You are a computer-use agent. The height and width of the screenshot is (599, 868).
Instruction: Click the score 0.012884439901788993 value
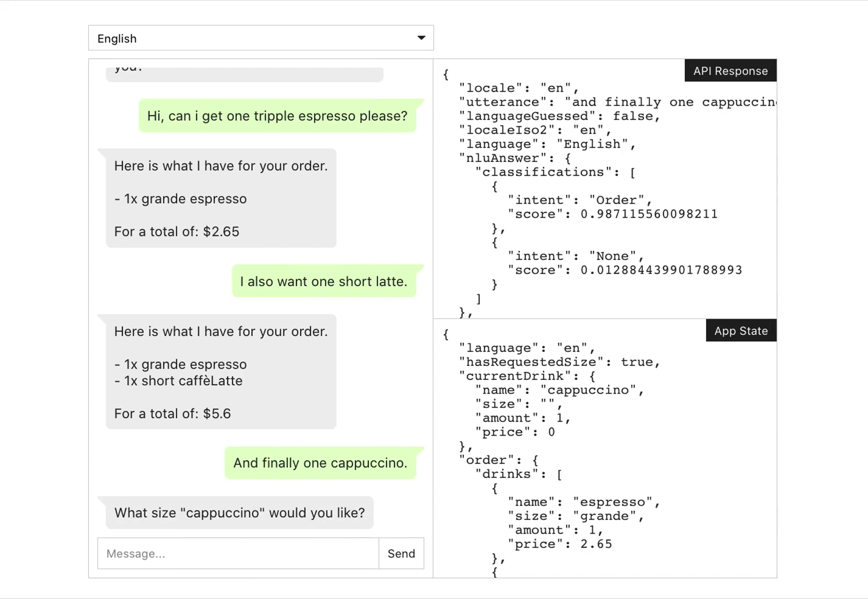click(x=661, y=270)
